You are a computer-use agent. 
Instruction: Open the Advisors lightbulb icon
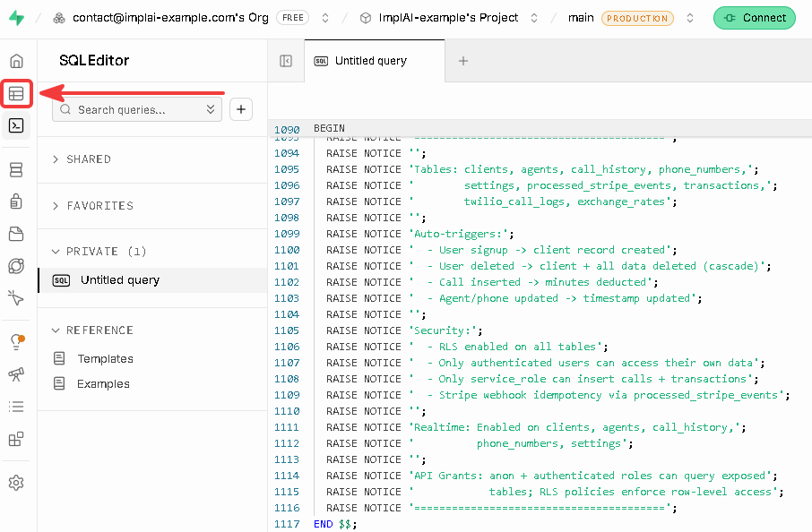(x=16, y=342)
